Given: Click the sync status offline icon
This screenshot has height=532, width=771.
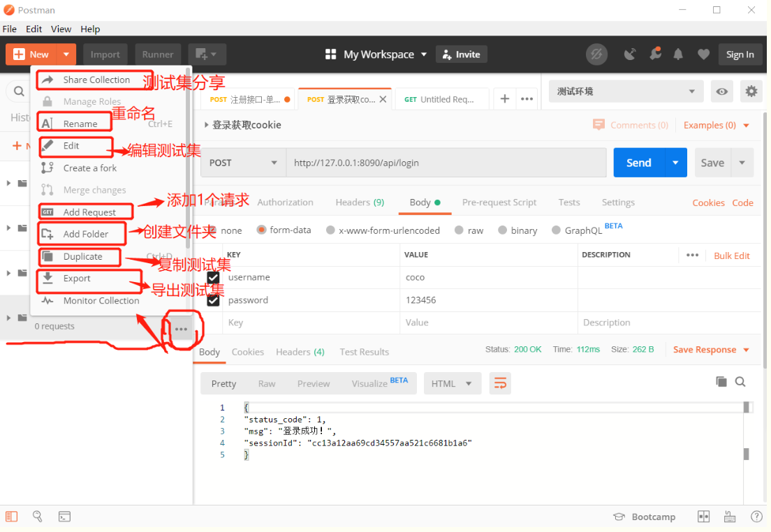Looking at the screenshot, I should [x=596, y=54].
